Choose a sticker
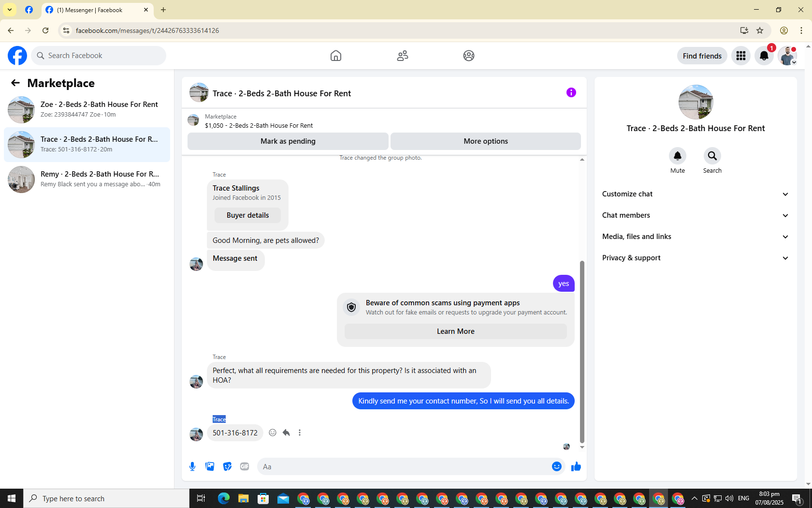 pos(227,466)
